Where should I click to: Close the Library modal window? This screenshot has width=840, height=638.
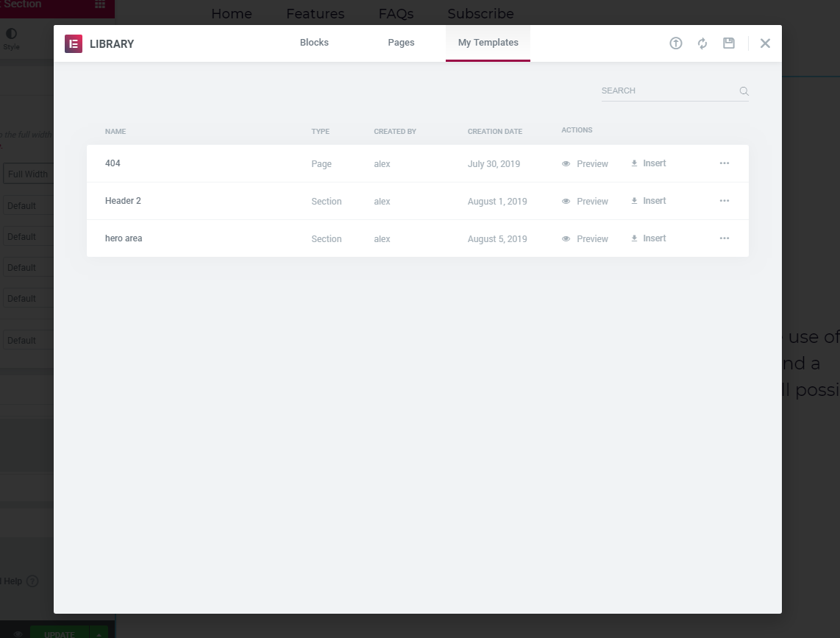765,43
